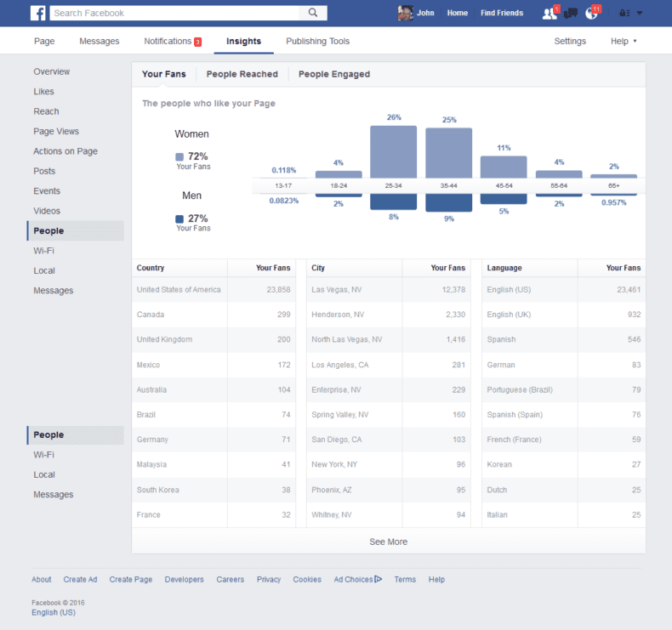Open the notifications globe icon

(x=592, y=13)
